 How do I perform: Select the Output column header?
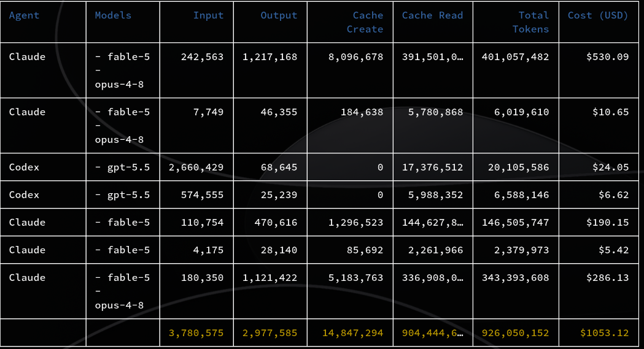[x=279, y=15]
